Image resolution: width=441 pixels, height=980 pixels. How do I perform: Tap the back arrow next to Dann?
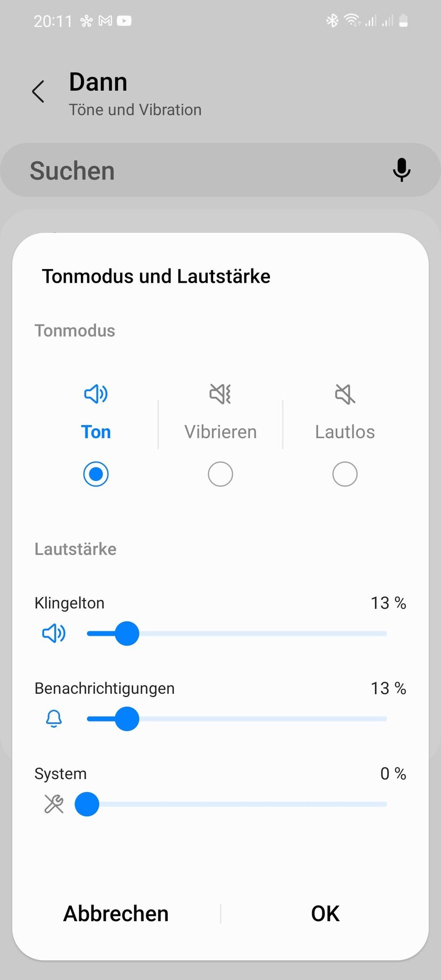(x=38, y=92)
